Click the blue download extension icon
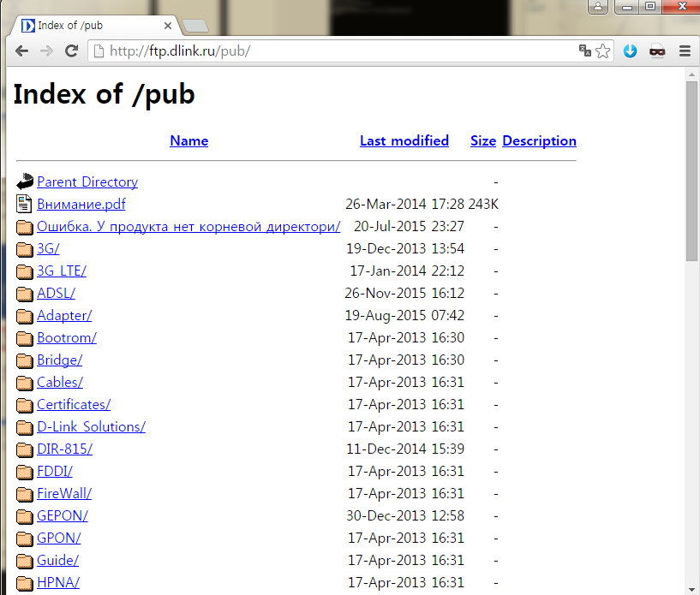 (x=631, y=51)
